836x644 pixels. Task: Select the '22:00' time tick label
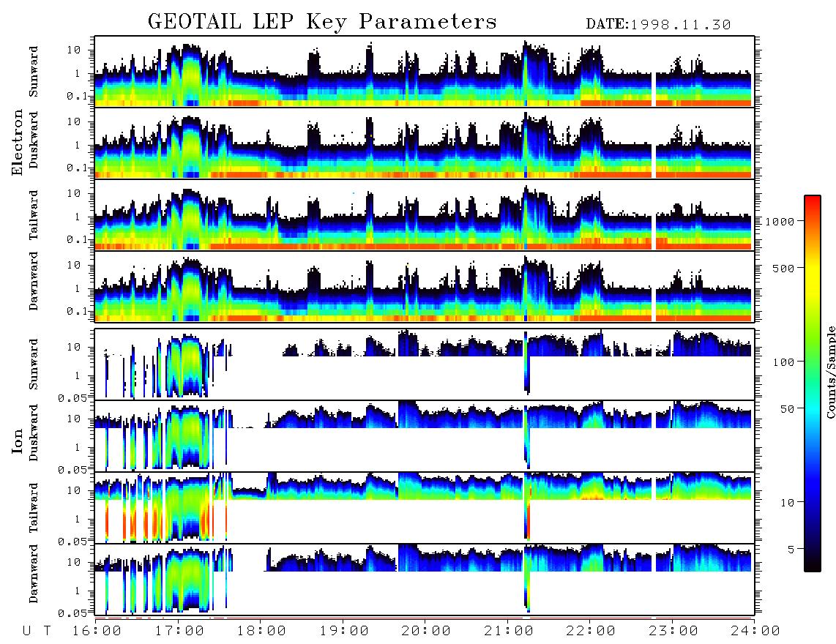pos(591,632)
